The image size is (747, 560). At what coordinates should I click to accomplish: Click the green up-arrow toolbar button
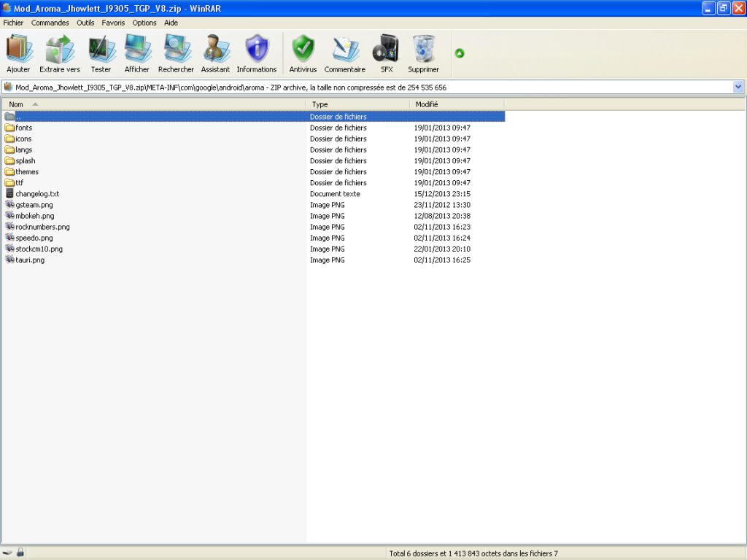tap(460, 53)
